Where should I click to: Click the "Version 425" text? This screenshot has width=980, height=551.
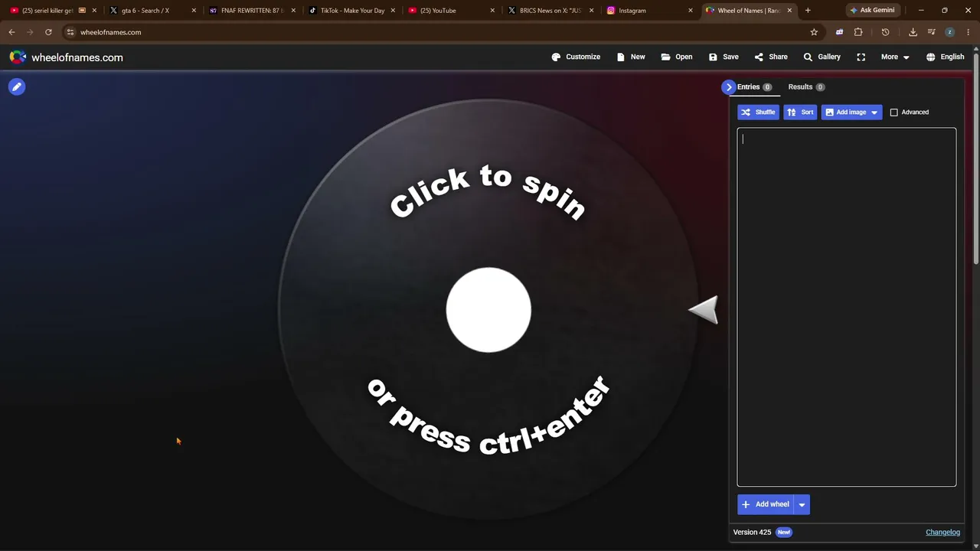(x=752, y=533)
